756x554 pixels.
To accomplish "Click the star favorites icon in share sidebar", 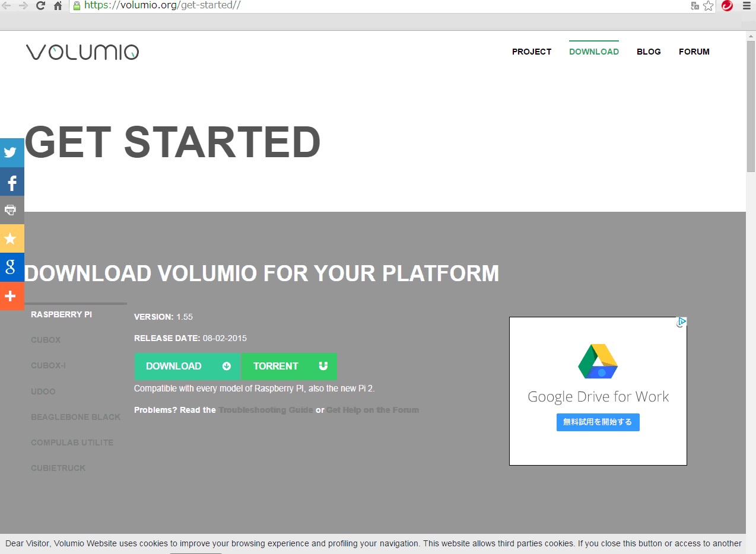I will (x=11, y=238).
